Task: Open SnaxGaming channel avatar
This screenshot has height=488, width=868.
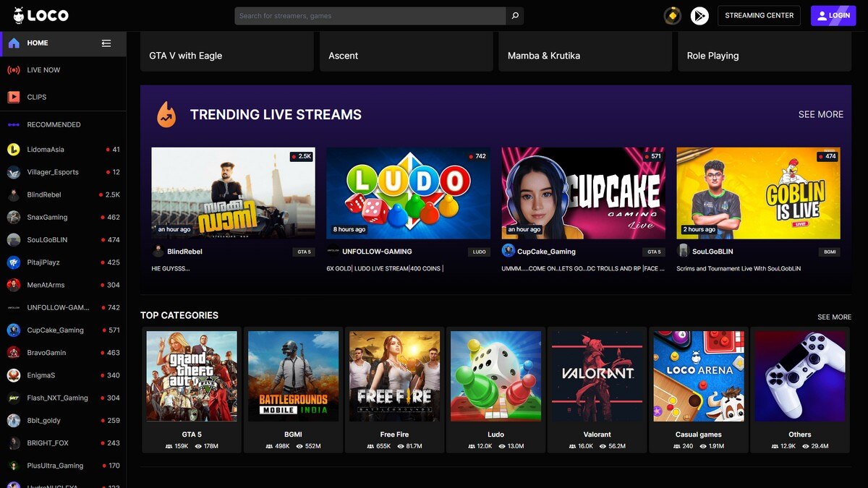Action: click(x=14, y=218)
